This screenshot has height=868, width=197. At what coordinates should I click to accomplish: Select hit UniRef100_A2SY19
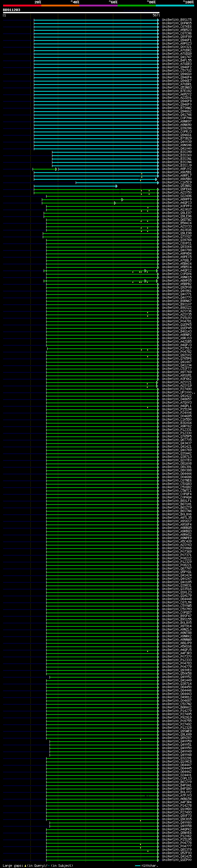(177, 386)
